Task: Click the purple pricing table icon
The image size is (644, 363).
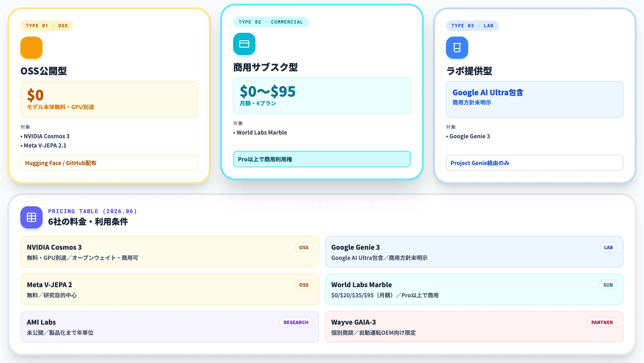Action: (31, 217)
